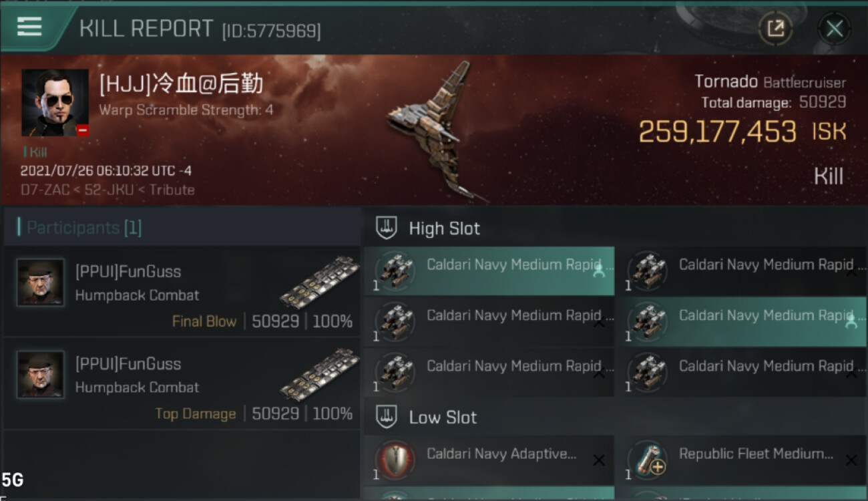Click Humpback Combat ship icon in Top Damage row
This screenshot has height=501, width=868.
(318, 374)
